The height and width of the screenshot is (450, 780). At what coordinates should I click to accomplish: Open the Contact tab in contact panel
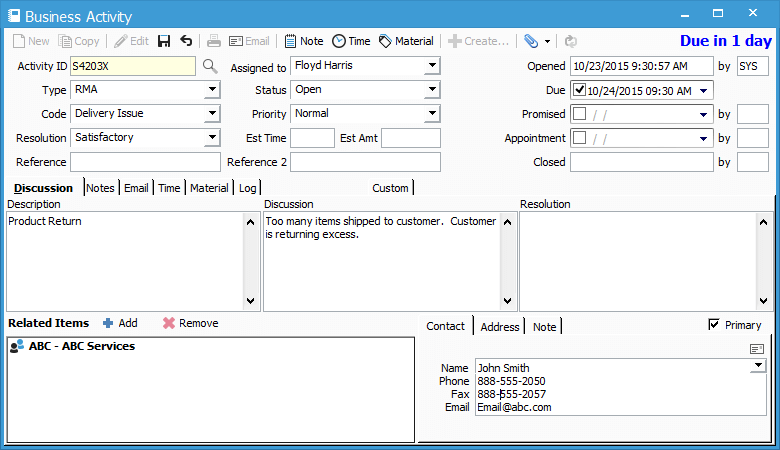(446, 326)
